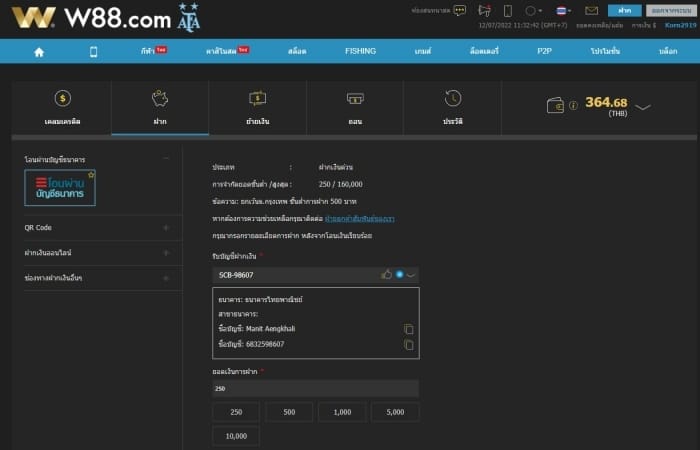Open the live casino menu item
This screenshot has width=700, height=450.
pos(227,51)
